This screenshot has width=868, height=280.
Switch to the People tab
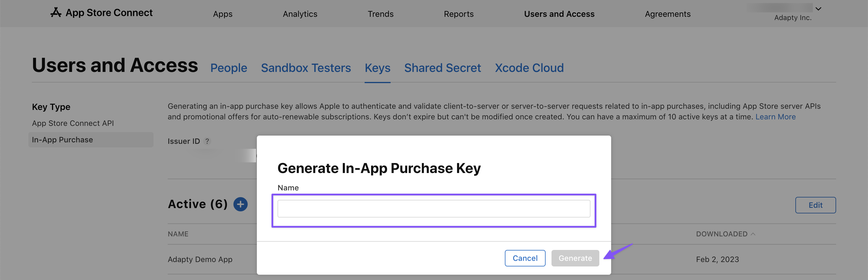coord(229,68)
